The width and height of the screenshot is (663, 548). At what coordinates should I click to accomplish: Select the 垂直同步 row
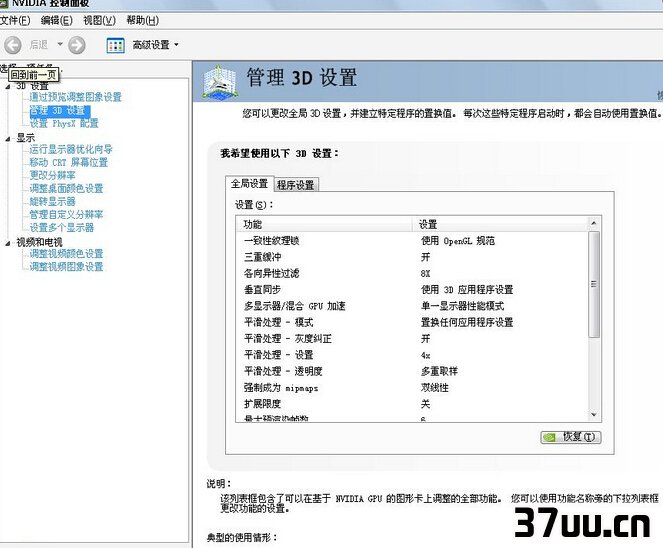coord(412,290)
